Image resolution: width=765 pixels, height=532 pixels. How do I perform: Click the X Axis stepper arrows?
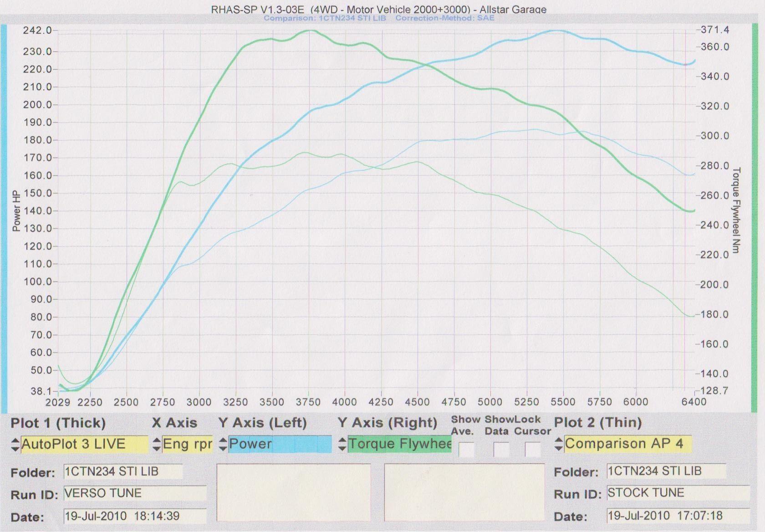pyautogui.click(x=157, y=445)
